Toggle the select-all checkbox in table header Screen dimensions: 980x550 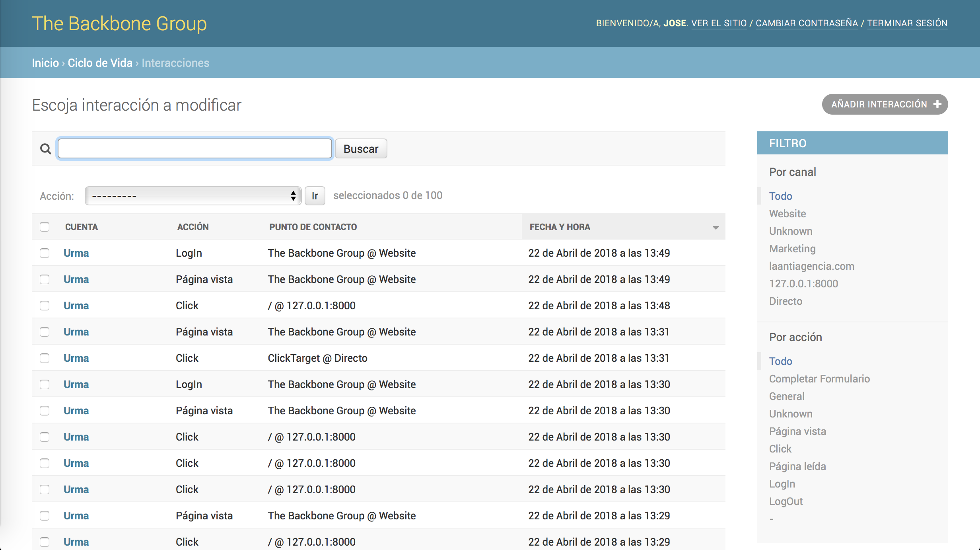[45, 227]
